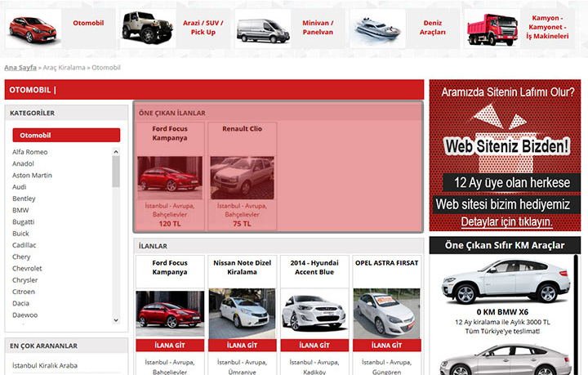Click the brand list scrollbar thumb

click(116, 172)
